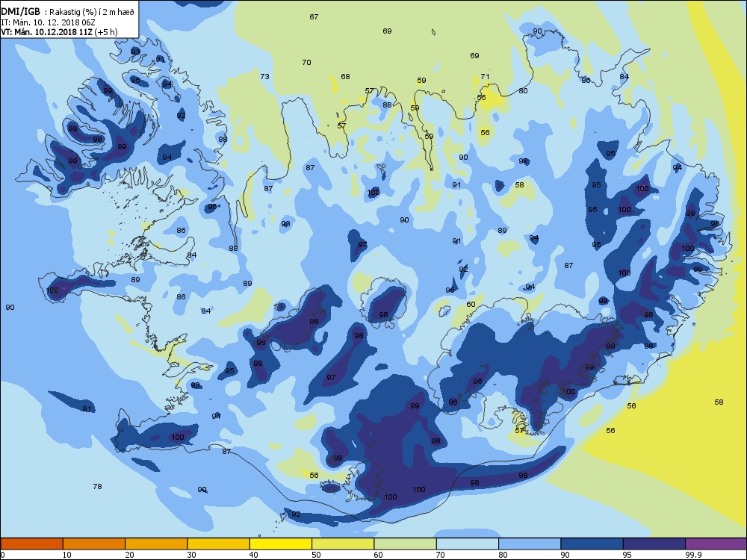Click the humidity value "55" on the map

pyautogui.click(x=482, y=97)
